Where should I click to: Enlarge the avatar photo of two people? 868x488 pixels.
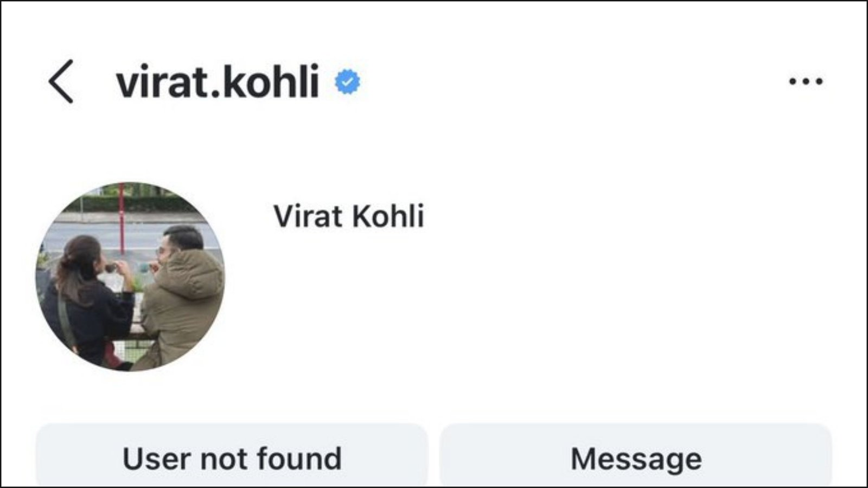click(130, 277)
